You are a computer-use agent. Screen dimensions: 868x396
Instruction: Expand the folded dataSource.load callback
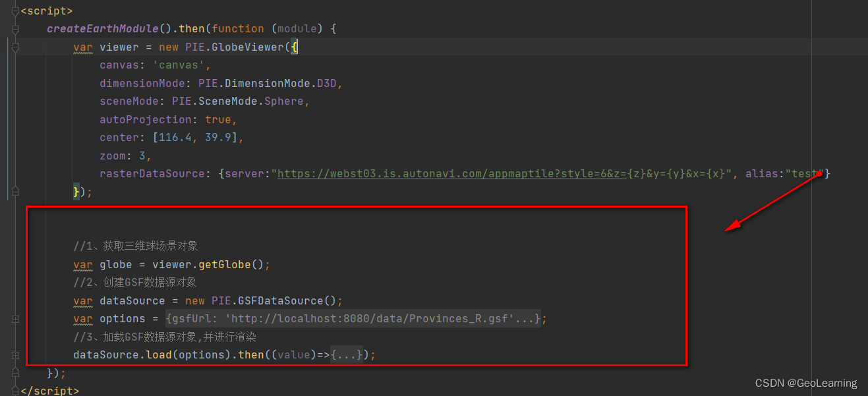coord(15,355)
